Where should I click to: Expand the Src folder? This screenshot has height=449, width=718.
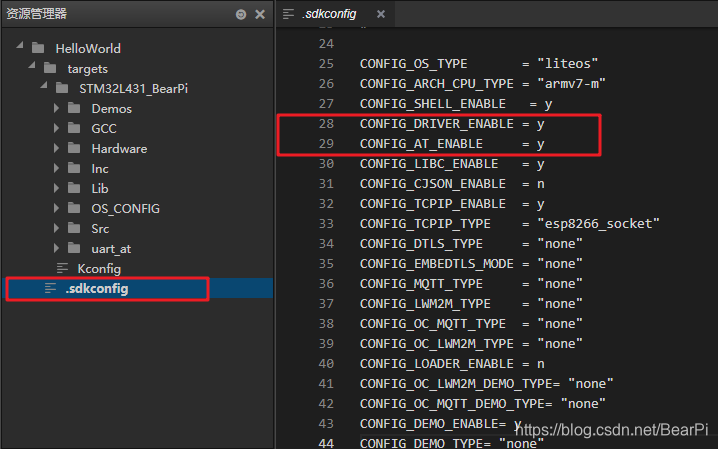click(56, 228)
